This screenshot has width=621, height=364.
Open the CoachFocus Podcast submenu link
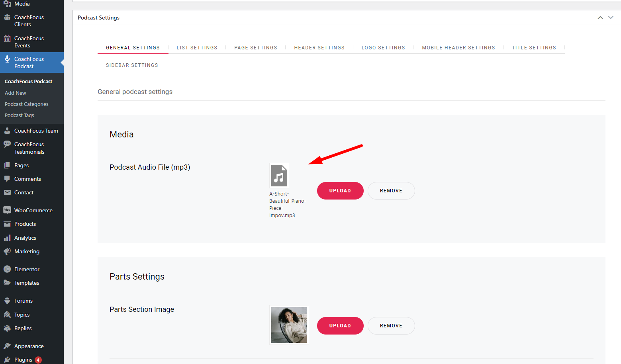point(29,81)
